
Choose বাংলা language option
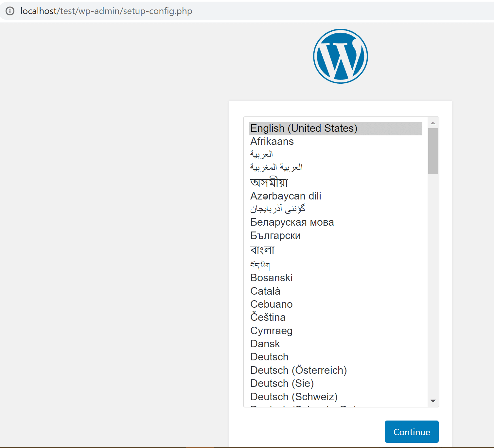click(336, 250)
